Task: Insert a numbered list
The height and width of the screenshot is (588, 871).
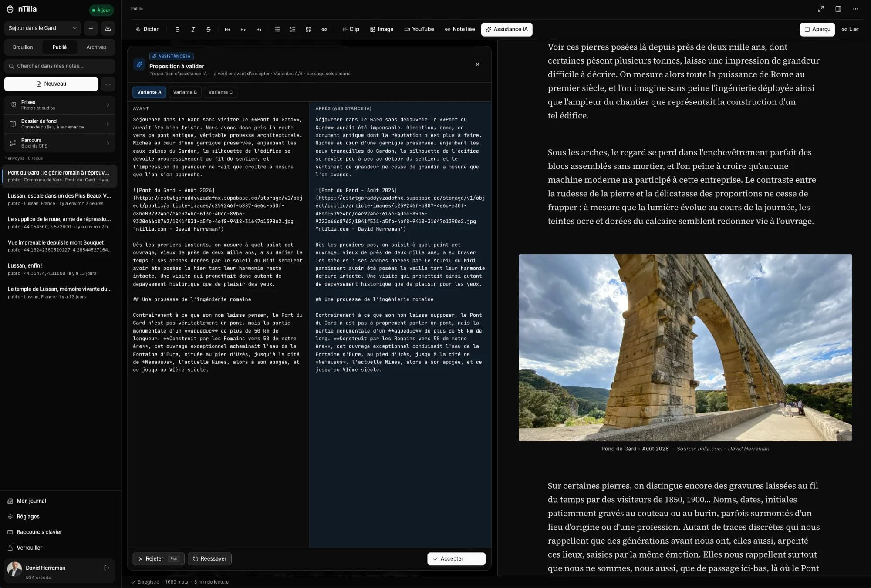Action: pos(293,29)
